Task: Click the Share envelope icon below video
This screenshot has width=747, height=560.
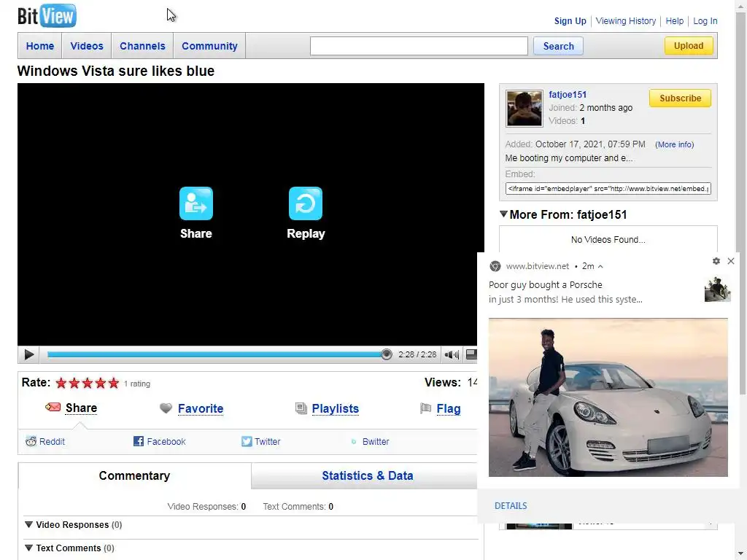Action: [53, 407]
